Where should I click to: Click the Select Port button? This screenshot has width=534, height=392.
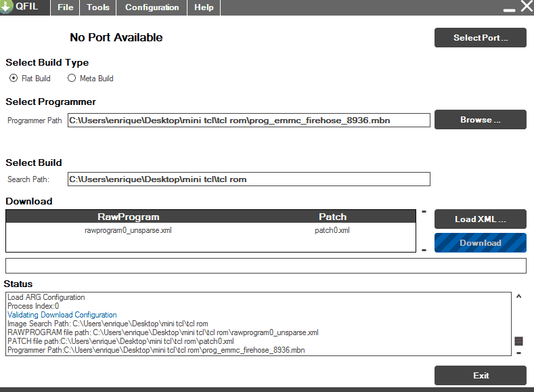480,37
